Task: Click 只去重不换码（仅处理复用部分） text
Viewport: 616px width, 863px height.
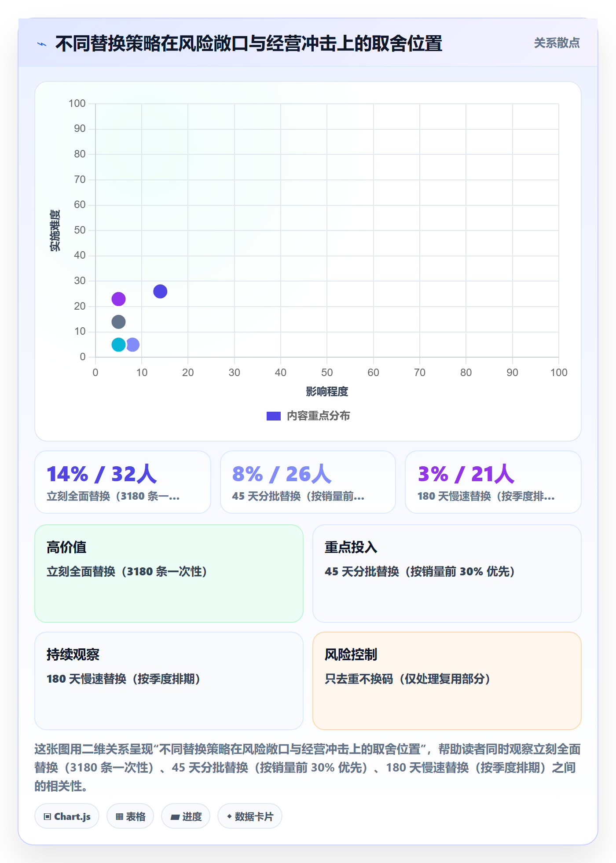Action: [408, 679]
